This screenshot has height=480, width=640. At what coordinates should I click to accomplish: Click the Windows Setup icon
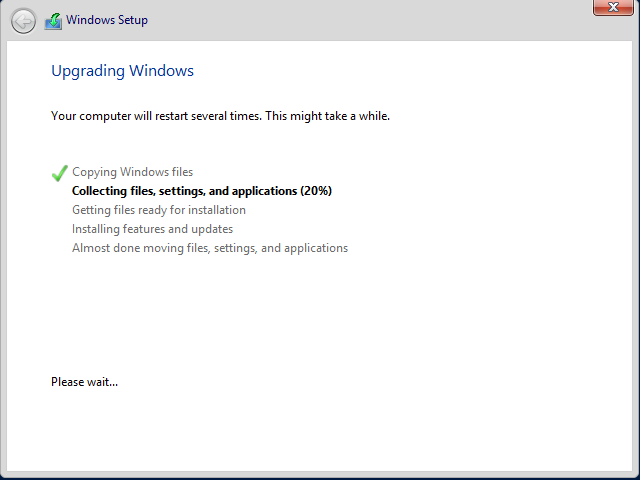tap(53, 21)
